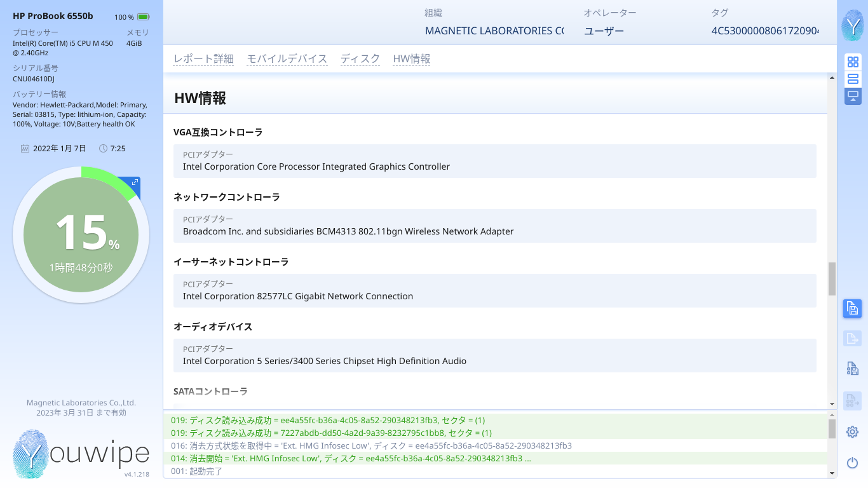
Task: Click the イーサーネットコントローラ heading
Action: click(231, 262)
